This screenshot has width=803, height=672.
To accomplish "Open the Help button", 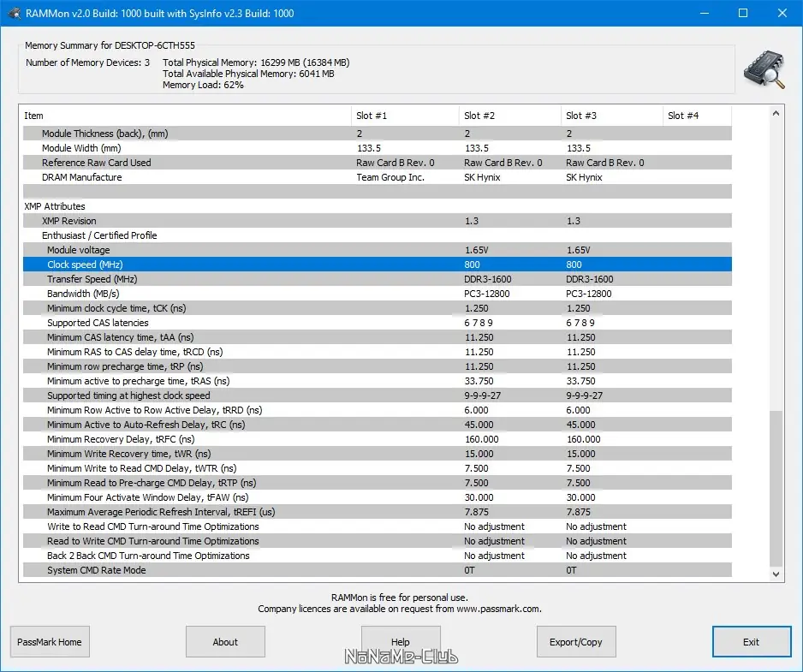I will 401,642.
